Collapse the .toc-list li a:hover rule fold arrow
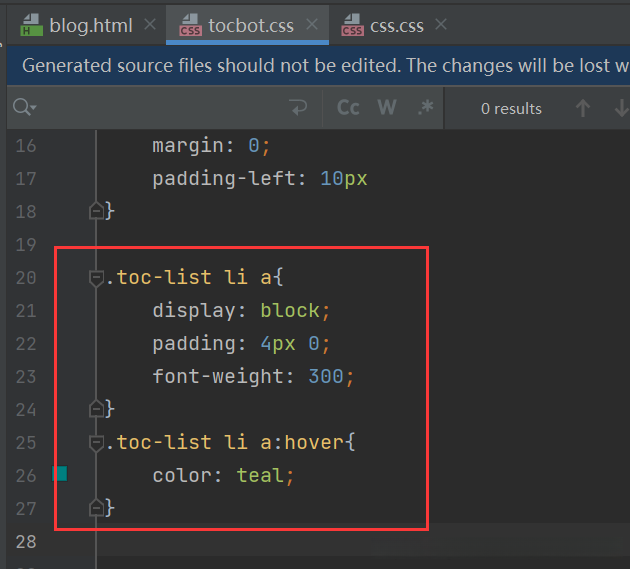630x569 pixels. tap(97, 443)
